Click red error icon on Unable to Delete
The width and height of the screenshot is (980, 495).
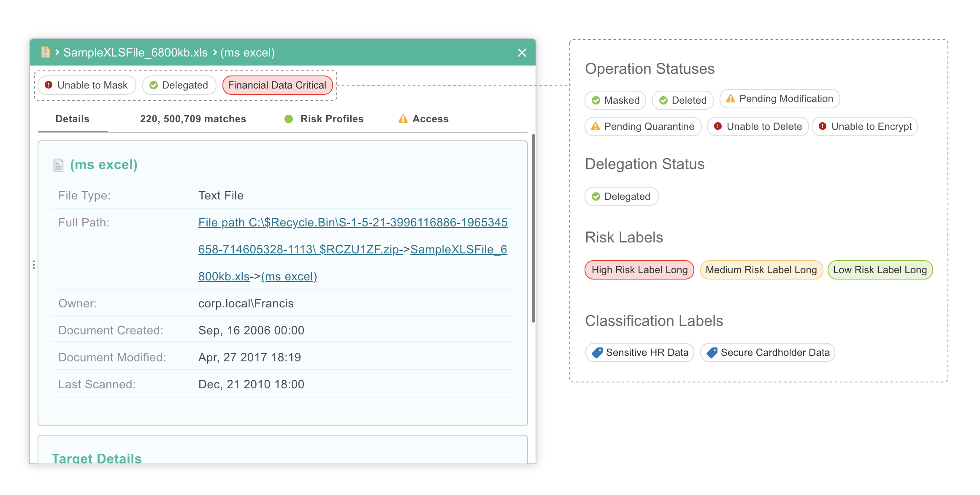coord(718,126)
